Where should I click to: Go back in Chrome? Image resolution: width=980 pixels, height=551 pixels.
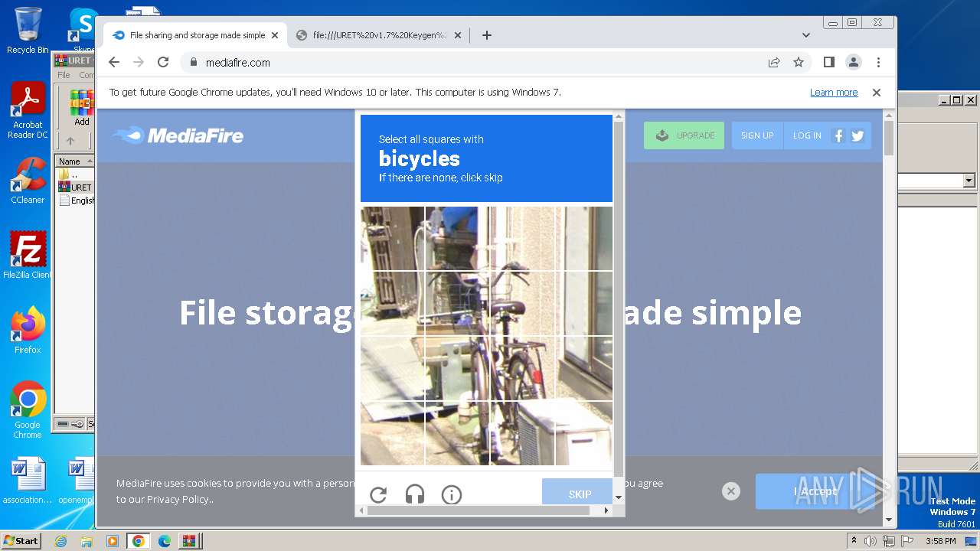pyautogui.click(x=114, y=62)
